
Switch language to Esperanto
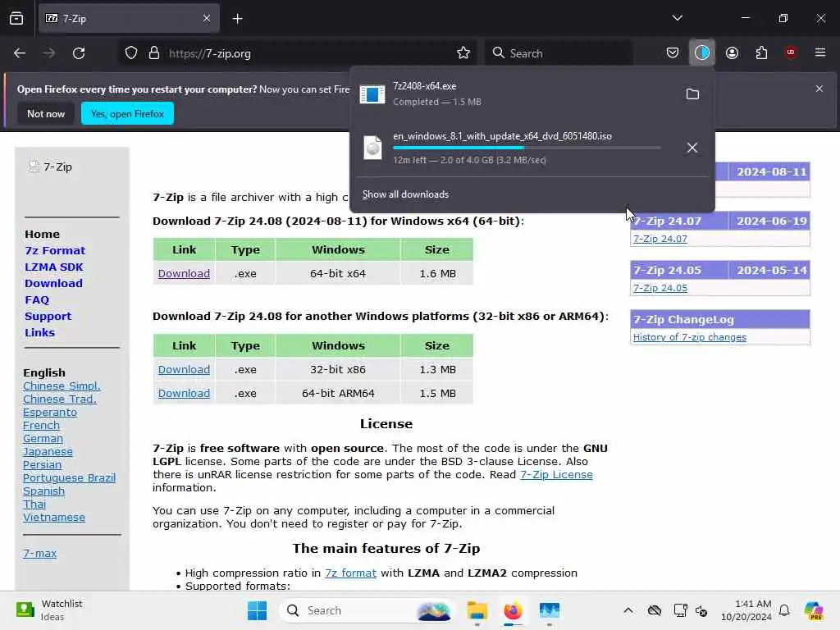click(x=50, y=413)
